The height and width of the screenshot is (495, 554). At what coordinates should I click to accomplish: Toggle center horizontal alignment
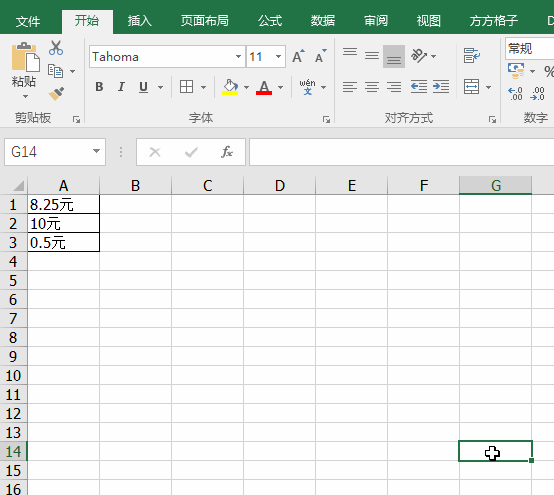tap(372, 87)
